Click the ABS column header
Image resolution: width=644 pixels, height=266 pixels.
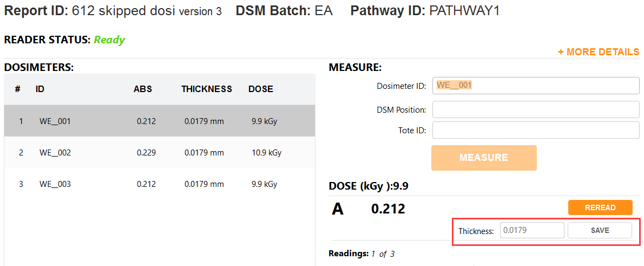click(142, 89)
